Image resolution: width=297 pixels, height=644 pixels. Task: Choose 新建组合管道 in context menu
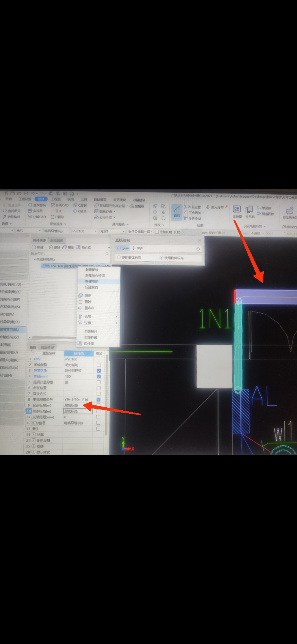click(95, 275)
